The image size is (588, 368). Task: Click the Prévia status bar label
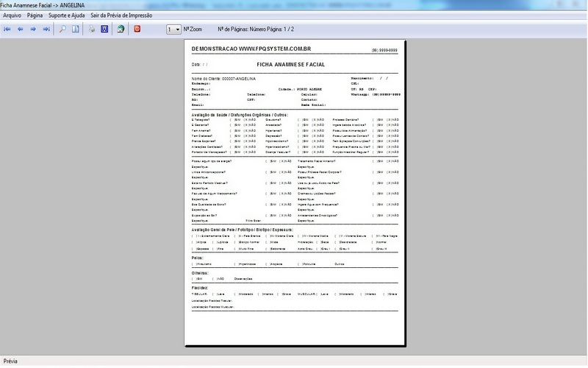pyautogui.click(x=10, y=361)
